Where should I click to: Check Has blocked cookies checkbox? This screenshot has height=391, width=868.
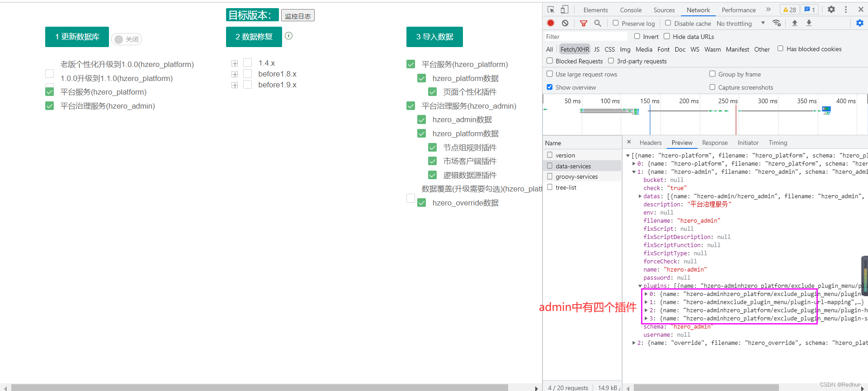point(780,48)
